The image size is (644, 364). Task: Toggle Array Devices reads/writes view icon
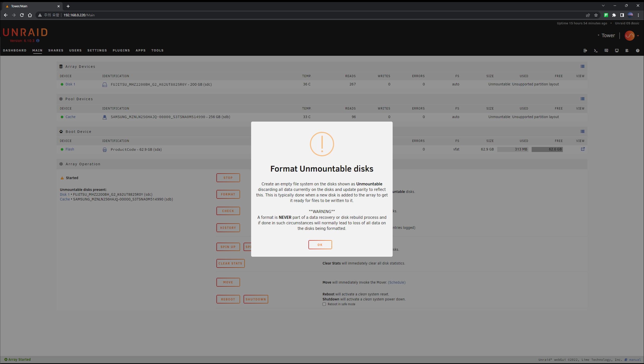point(582,66)
